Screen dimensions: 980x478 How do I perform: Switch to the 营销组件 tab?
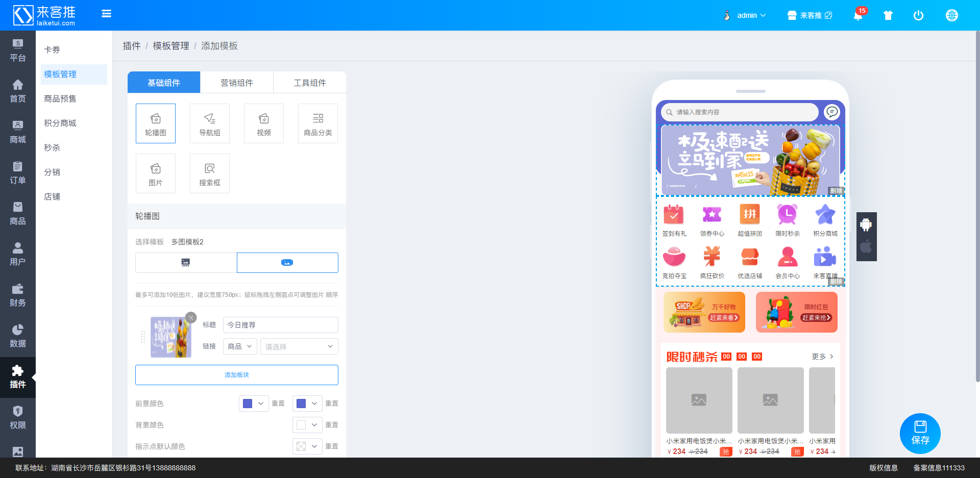click(237, 83)
